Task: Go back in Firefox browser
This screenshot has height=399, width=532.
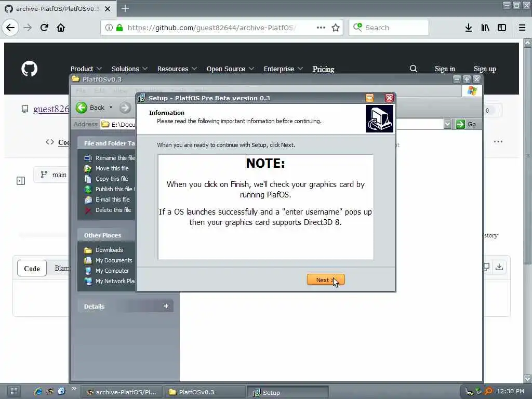Action: 10,28
